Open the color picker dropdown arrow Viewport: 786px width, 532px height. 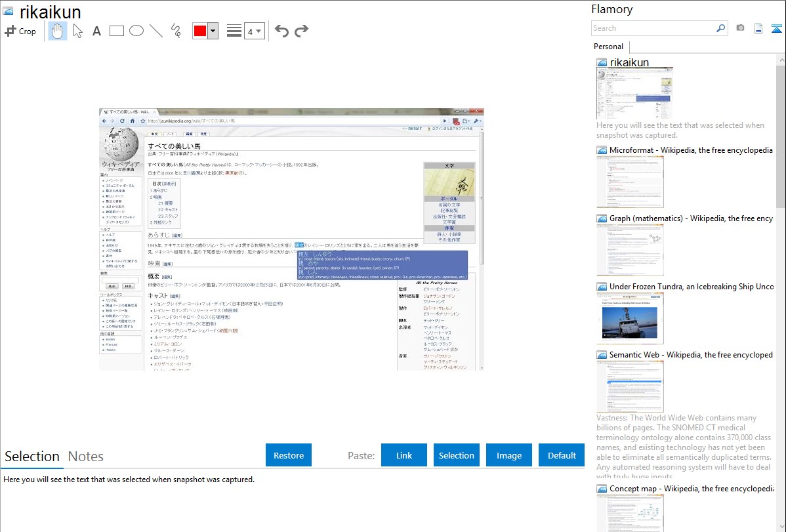point(213,31)
